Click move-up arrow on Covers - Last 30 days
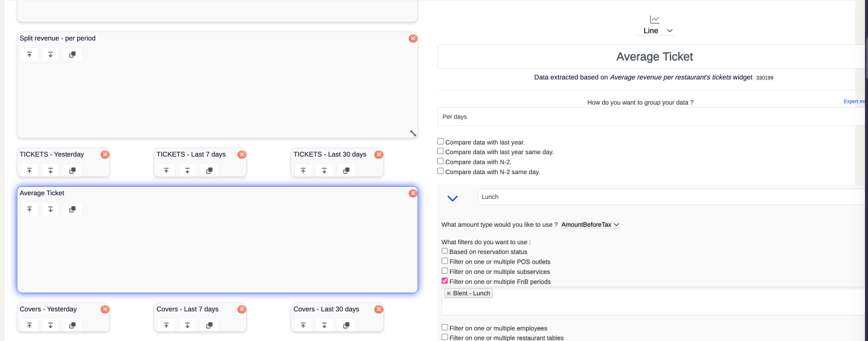The image size is (868, 341). tap(303, 325)
